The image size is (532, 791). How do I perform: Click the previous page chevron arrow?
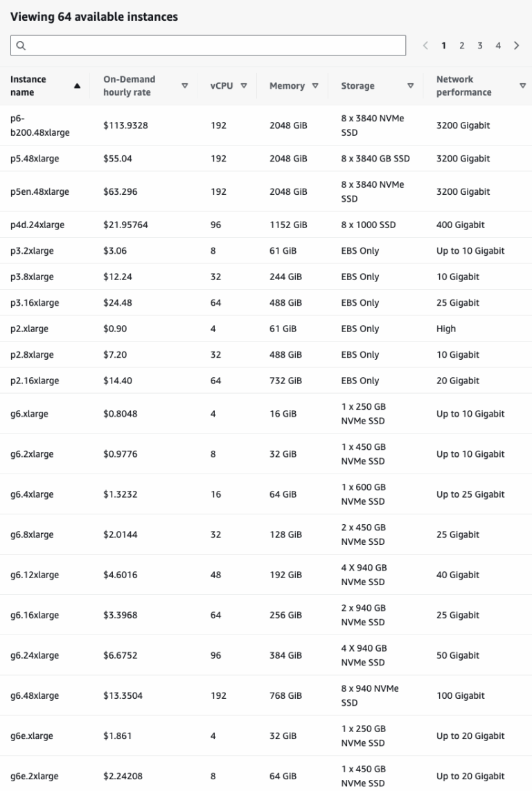click(425, 46)
